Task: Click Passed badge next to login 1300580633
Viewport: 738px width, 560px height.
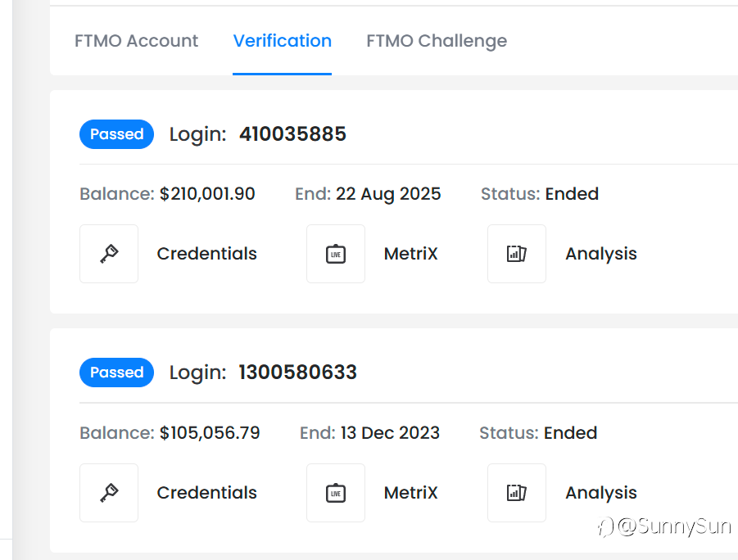Action: [x=116, y=373]
